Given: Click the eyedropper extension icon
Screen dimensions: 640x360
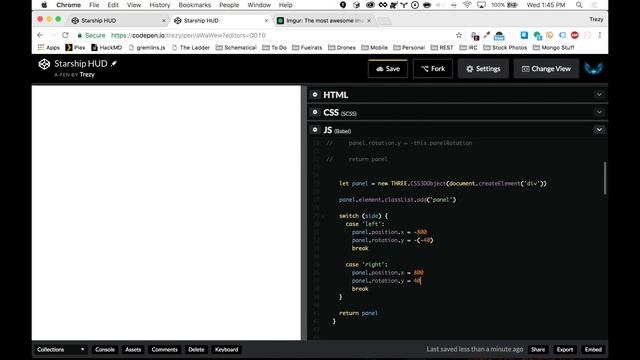Looking at the screenshot, I should (487, 36).
